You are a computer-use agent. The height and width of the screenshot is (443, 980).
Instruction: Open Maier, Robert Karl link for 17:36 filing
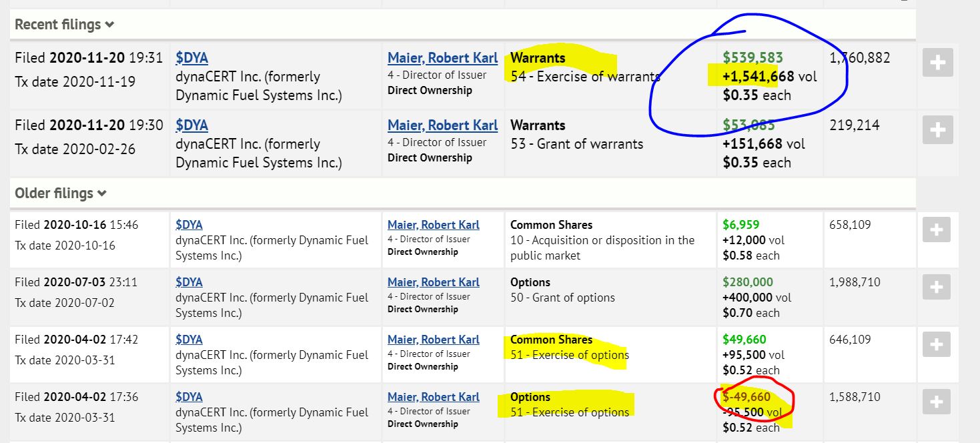434,397
